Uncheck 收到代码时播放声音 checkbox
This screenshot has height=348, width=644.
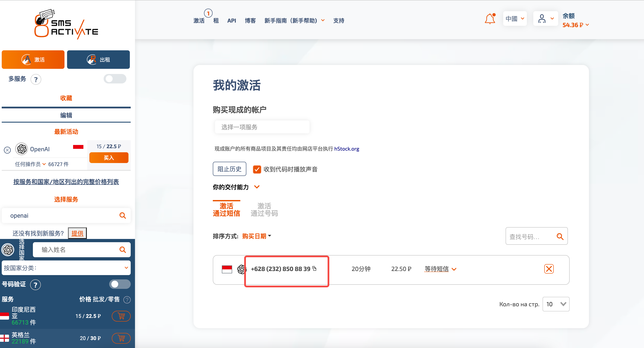(257, 169)
